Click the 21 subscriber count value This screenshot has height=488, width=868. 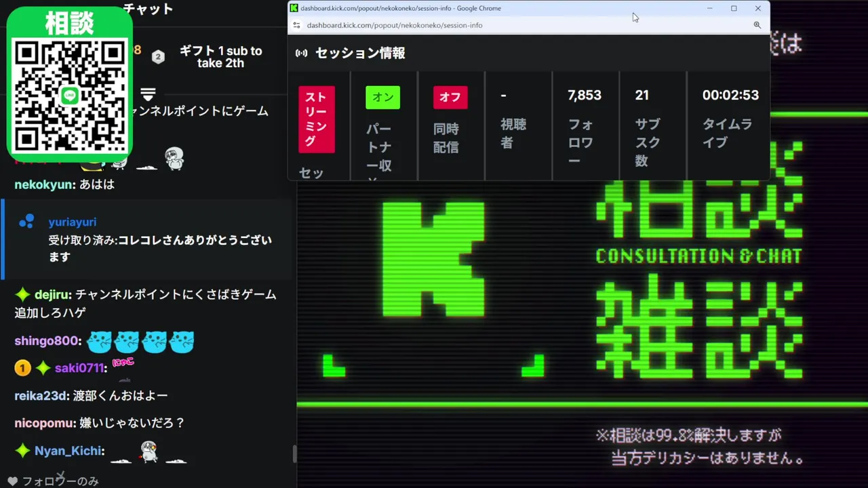tap(642, 96)
